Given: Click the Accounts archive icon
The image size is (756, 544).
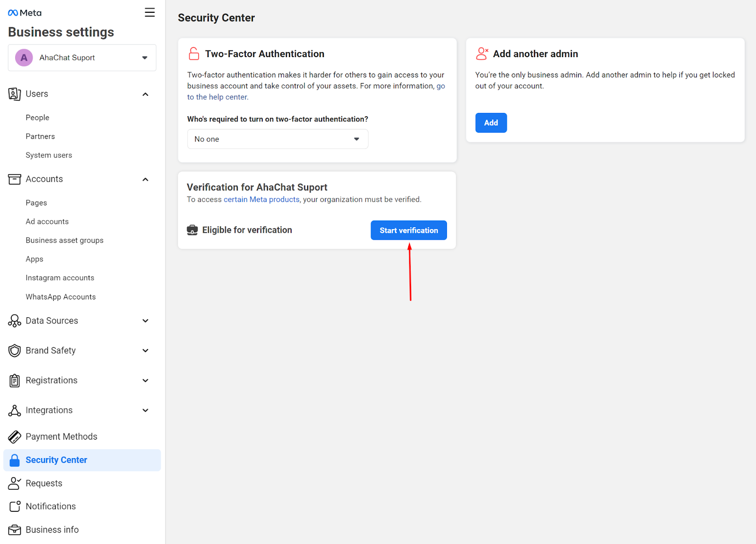Looking at the screenshot, I should (x=15, y=179).
